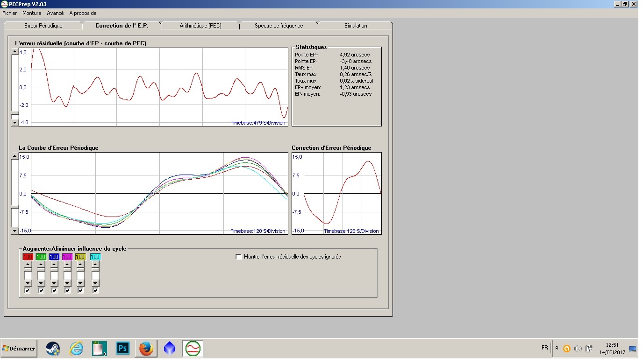Click the FR language indicator

click(x=545, y=348)
